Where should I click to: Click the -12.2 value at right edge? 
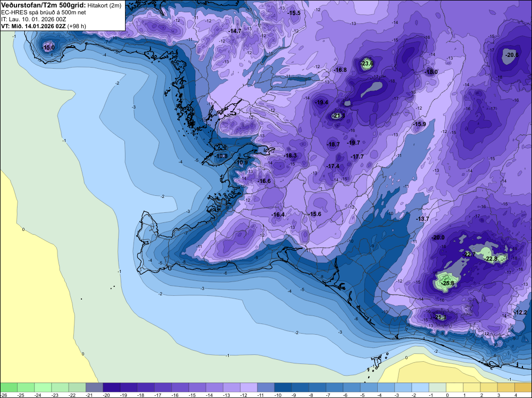(x=521, y=312)
